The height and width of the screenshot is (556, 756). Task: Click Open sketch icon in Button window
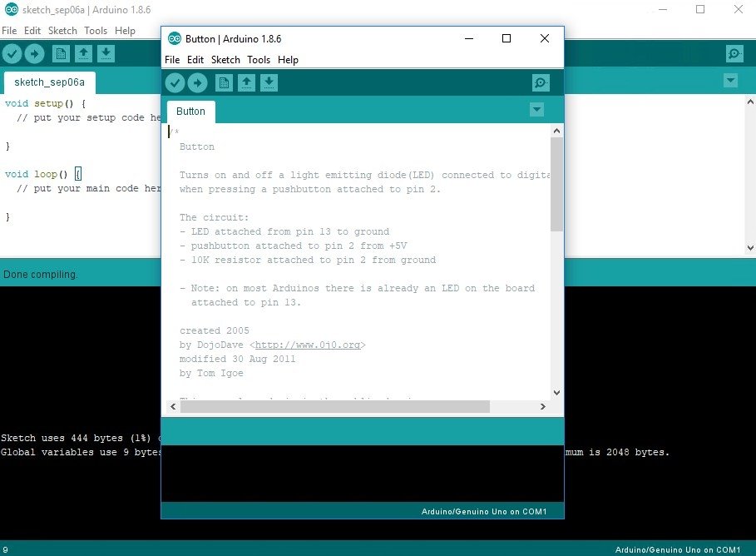246,83
